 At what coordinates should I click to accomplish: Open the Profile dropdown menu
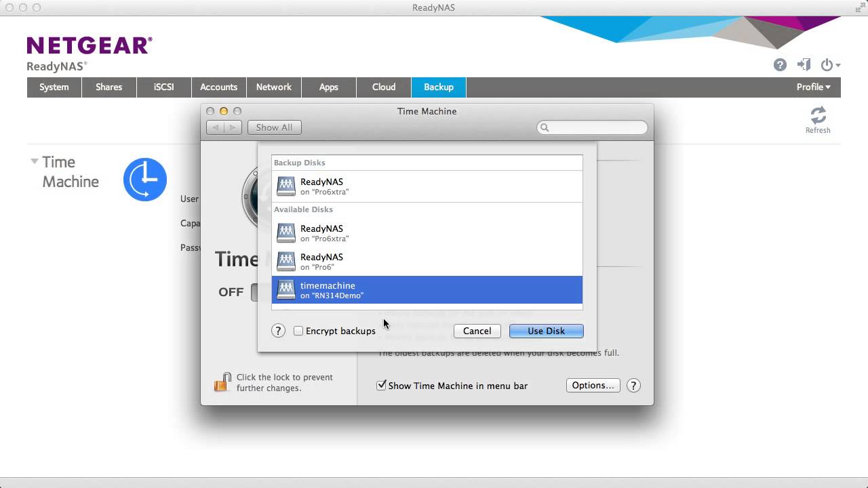pyautogui.click(x=813, y=87)
